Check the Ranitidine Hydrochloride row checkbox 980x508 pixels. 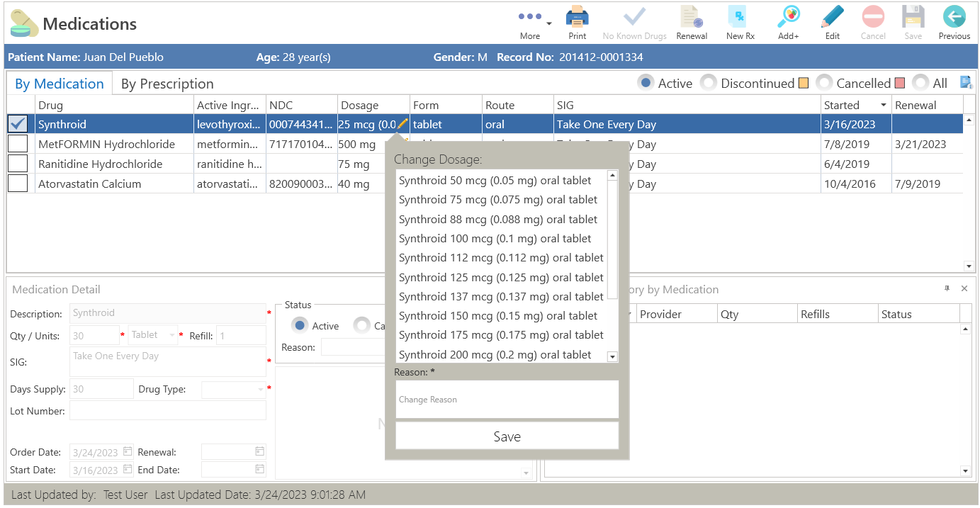click(18, 164)
